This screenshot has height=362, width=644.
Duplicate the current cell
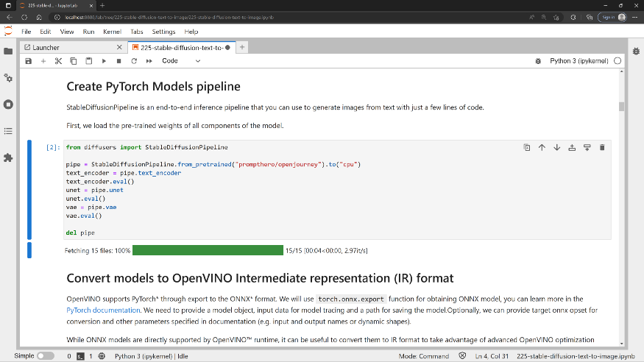tap(527, 147)
